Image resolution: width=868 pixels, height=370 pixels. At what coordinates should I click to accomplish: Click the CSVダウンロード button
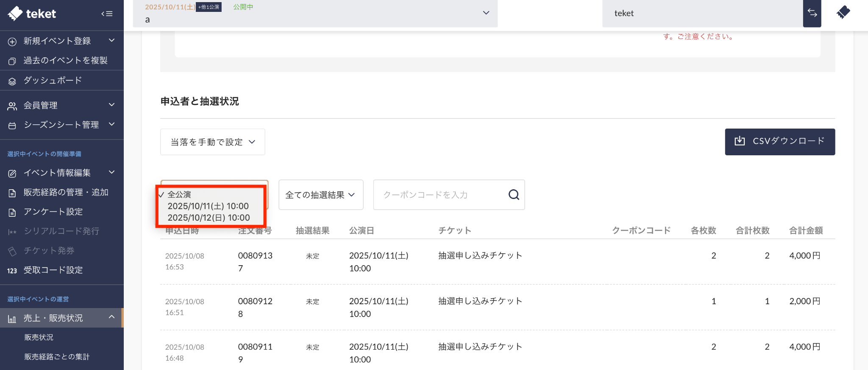click(779, 142)
